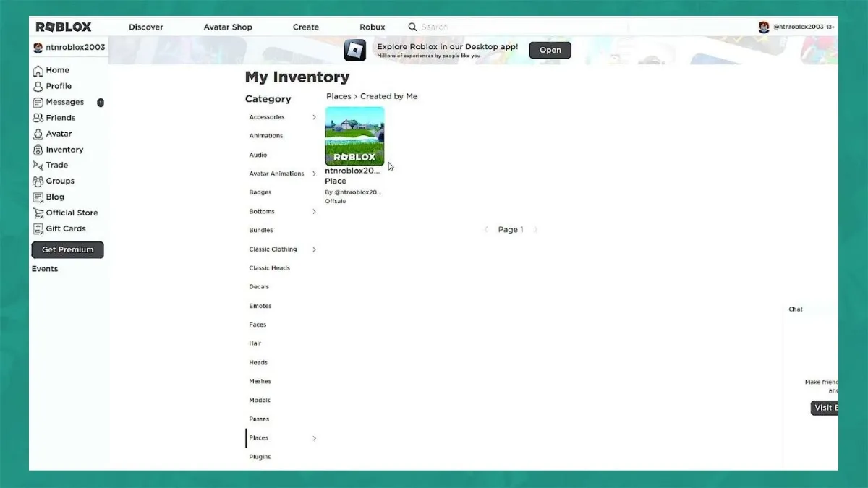868x488 pixels.
Task: Click the Roblox desktop app icon in the banner
Action: (354, 50)
